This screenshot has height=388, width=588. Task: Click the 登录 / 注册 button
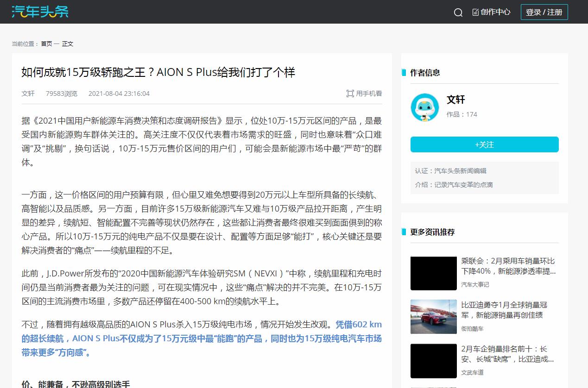[x=544, y=12]
